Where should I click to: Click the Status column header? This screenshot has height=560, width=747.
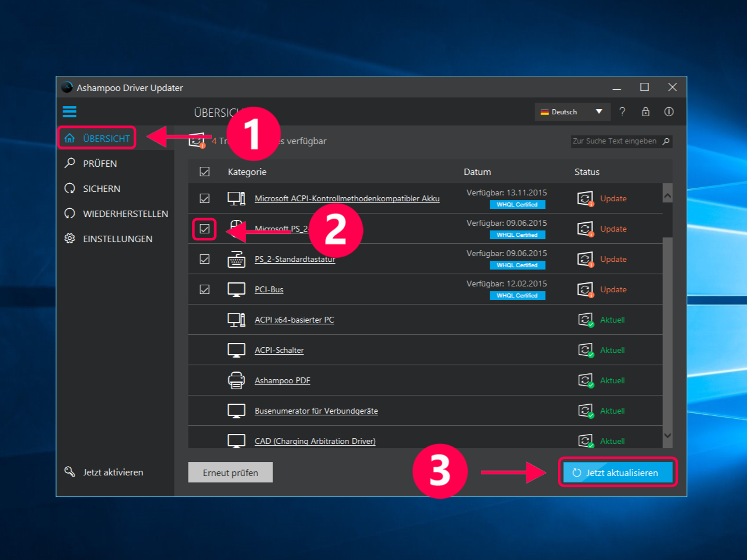click(587, 171)
